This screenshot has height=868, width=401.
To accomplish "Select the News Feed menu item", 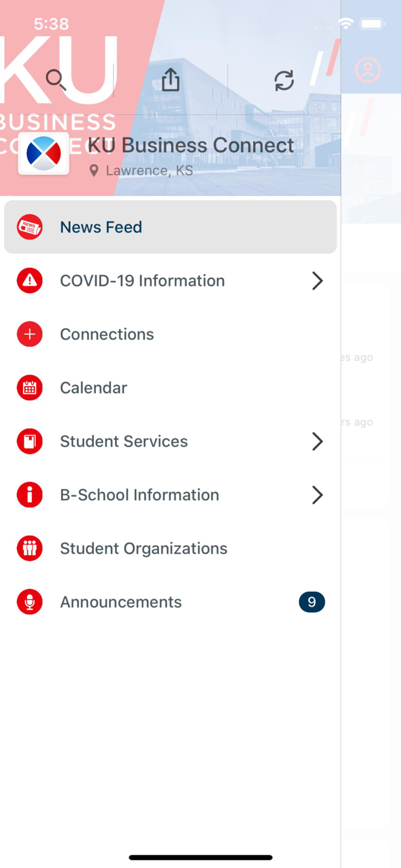I will [101, 227].
